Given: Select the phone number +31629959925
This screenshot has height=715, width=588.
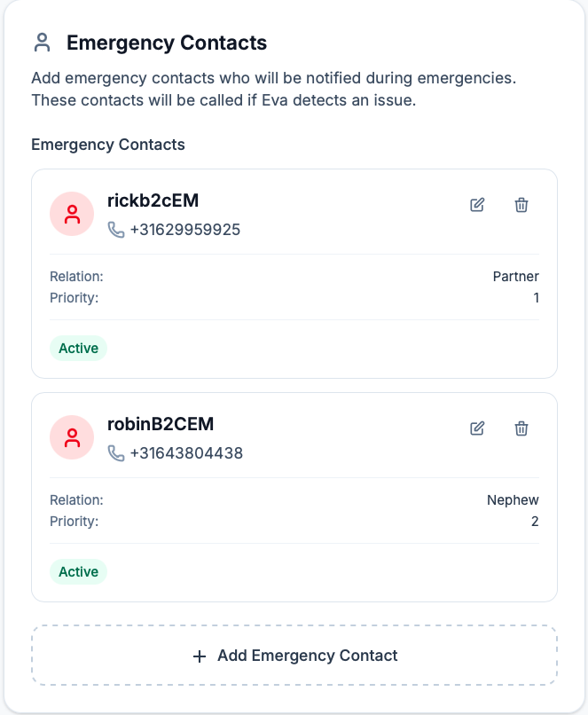Looking at the screenshot, I should click(x=184, y=230).
